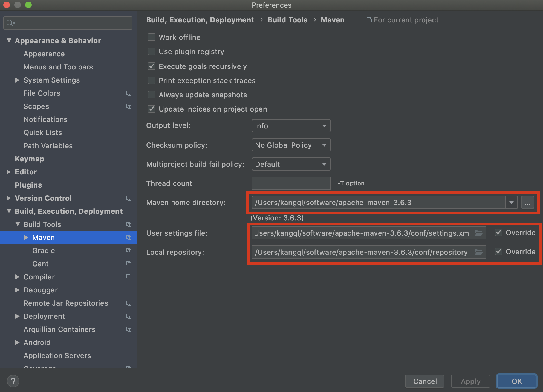
Task: Open the folder browser for Local repository
Action: pos(478,252)
